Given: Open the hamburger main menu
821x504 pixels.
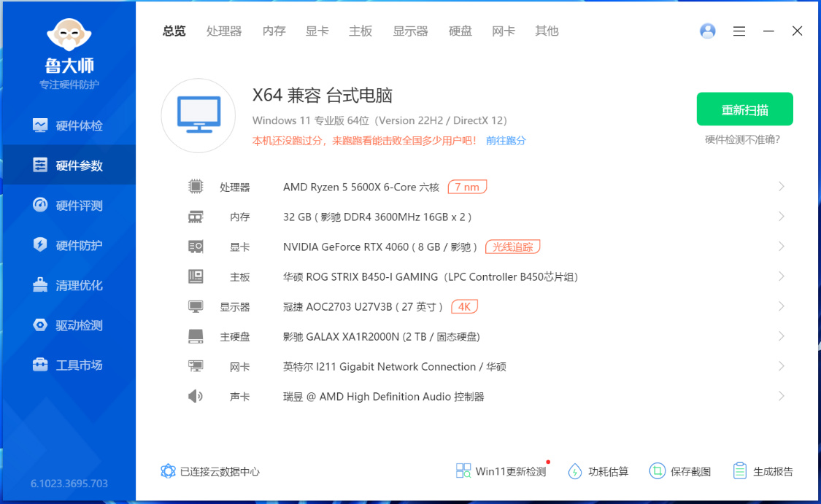Looking at the screenshot, I should point(739,31).
